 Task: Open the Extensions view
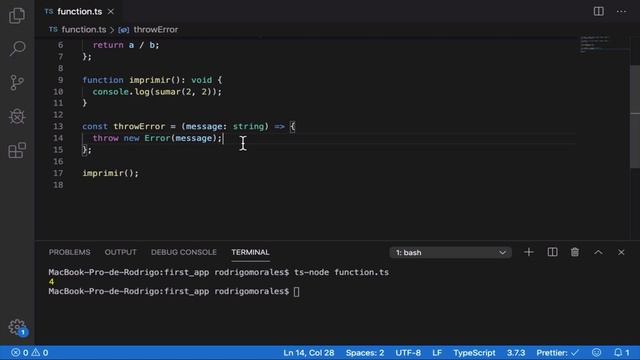pyautogui.click(x=17, y=150)
